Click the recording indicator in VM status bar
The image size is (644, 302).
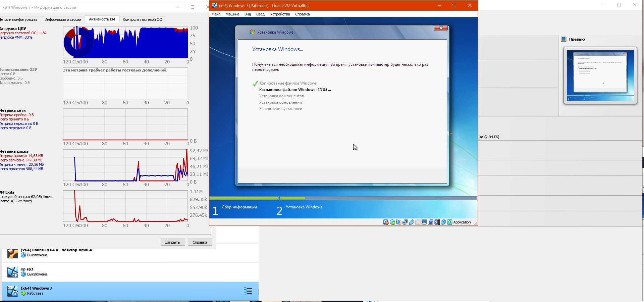click(x=431, y=222)
